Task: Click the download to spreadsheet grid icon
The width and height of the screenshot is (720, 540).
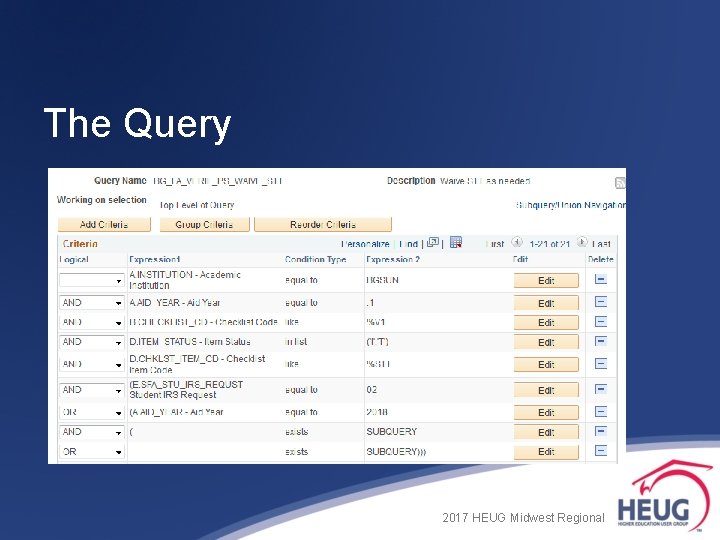Action: (x=456, y=242)
